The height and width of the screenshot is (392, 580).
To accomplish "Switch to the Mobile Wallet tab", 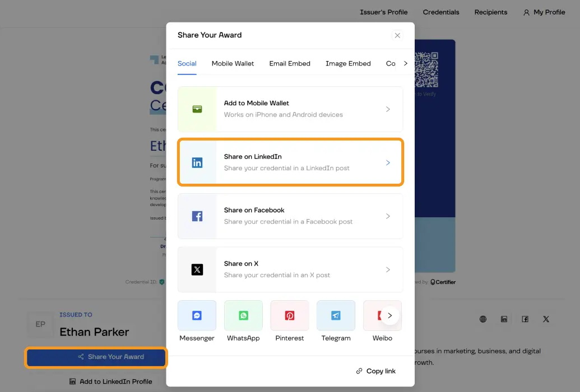I will point(233,64).
